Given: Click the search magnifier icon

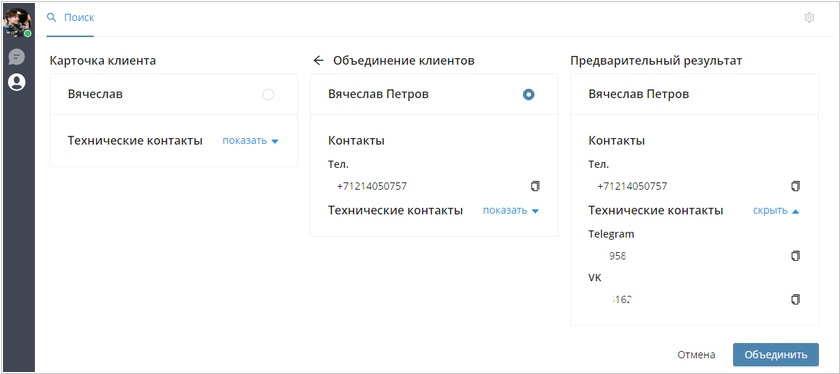Looking at the screenshot, I should click(51, 18).
